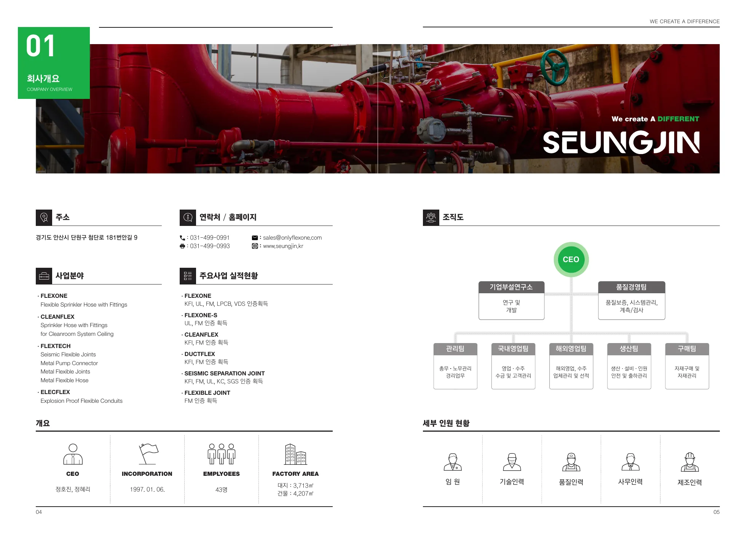Click the incorporation date 1997. 01. 06.
The width and height of the screenshot is (756, 534).
click(x=147, y=489)
